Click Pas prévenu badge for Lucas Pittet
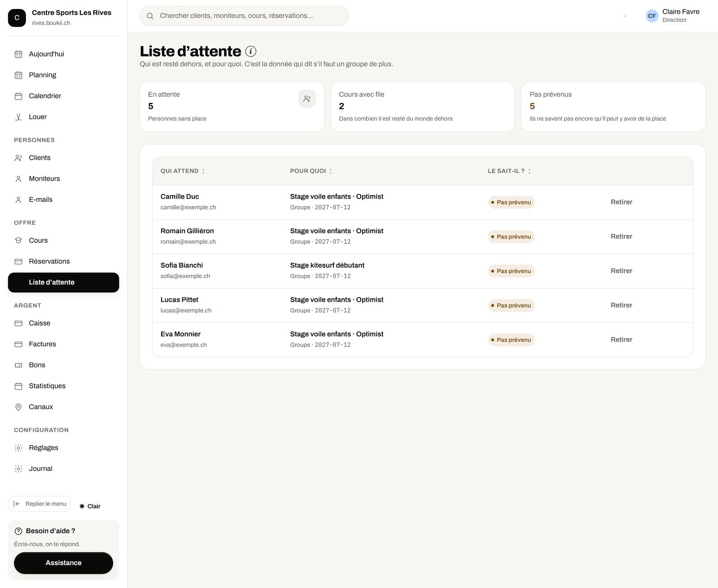718x588 pixels. tap(511, 305)
